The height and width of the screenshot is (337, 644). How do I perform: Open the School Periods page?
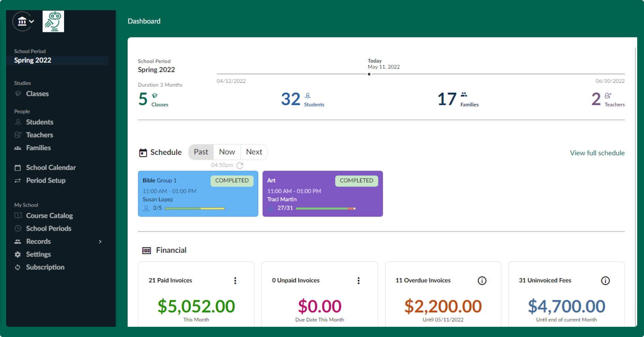tap(48, 228)
